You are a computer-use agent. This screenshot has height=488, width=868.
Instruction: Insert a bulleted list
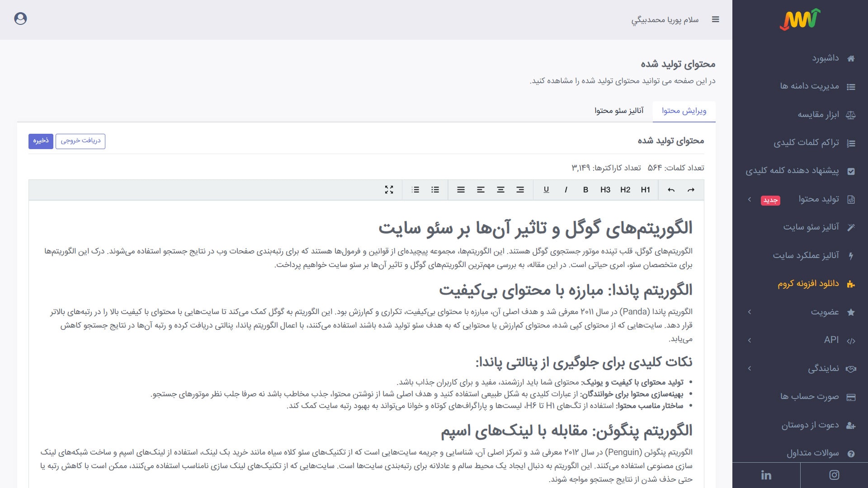[x=435, y=190]
